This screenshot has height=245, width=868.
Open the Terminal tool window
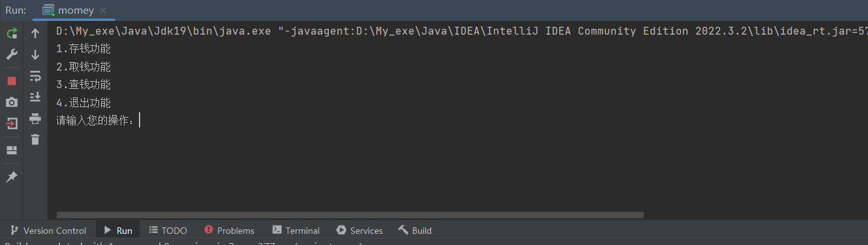[x=295, y=230]
